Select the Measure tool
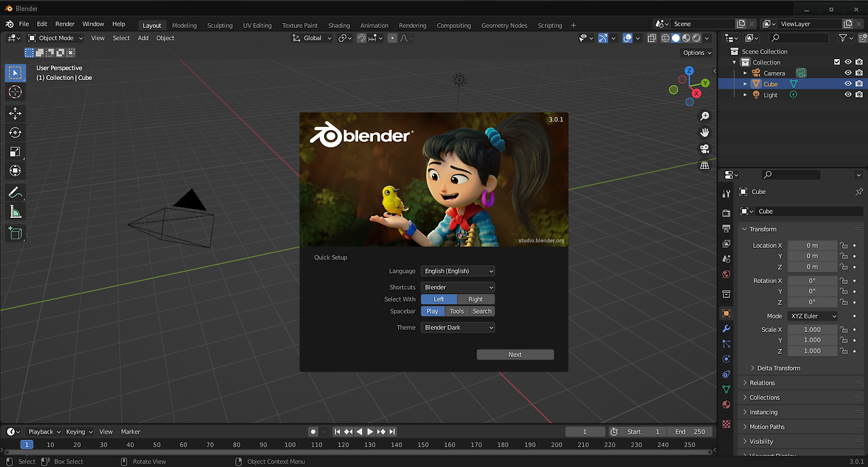Viewport: 868px width, 467px height. point(15,211)
